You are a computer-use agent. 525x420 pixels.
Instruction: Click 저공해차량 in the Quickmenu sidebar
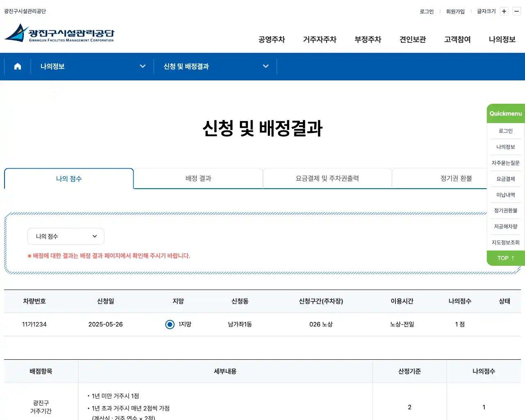pos(505,226)
